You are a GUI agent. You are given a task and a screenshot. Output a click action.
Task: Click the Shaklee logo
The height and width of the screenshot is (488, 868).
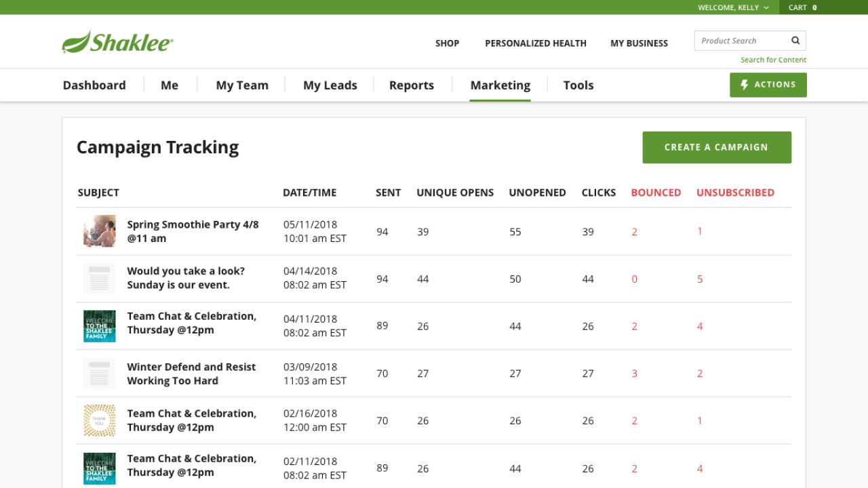coord(117,42)
